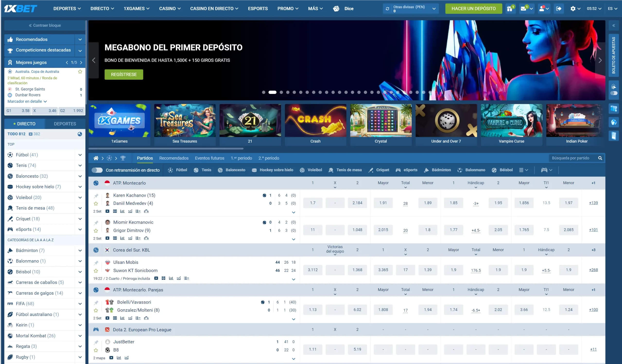Open BOLETO DE APUESTAS side panel
This screenshot has height=364, width=622.
pyautogui.click(x=613, y=56)
